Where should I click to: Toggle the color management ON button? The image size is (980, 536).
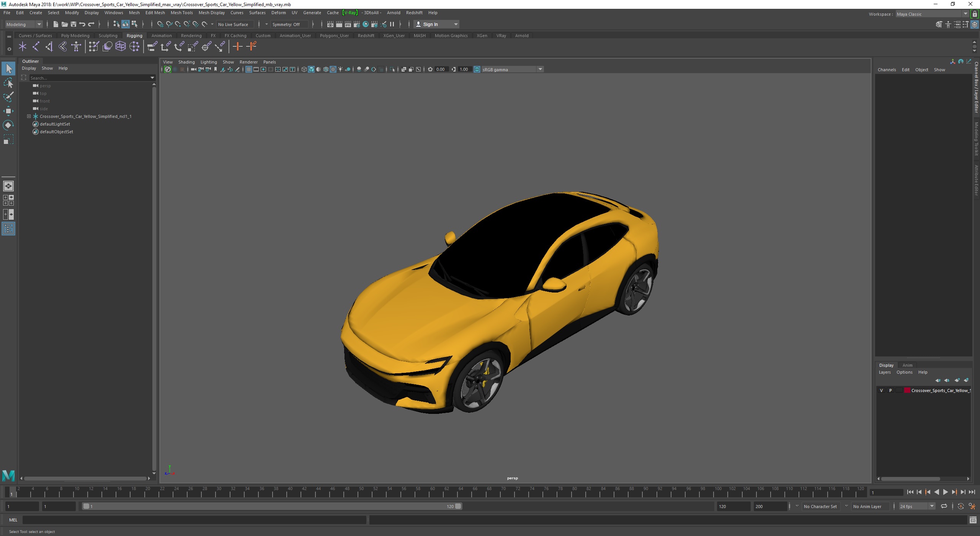(477, 69)
